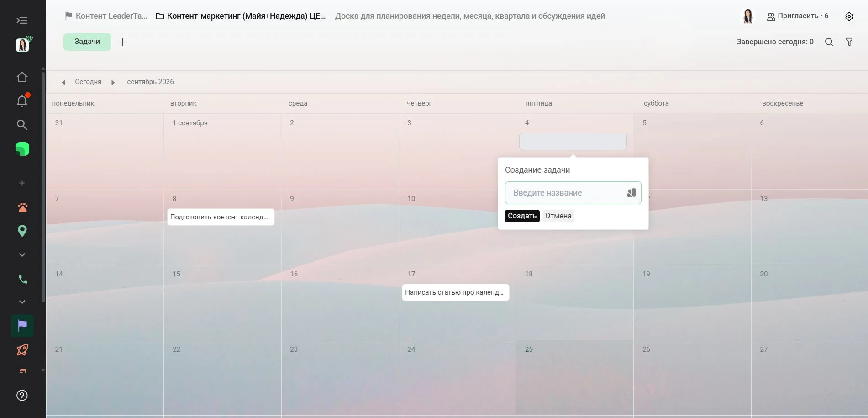Click the sidebar plus icon to add workspace
The image size is (868, 418).
pos(22,183)
